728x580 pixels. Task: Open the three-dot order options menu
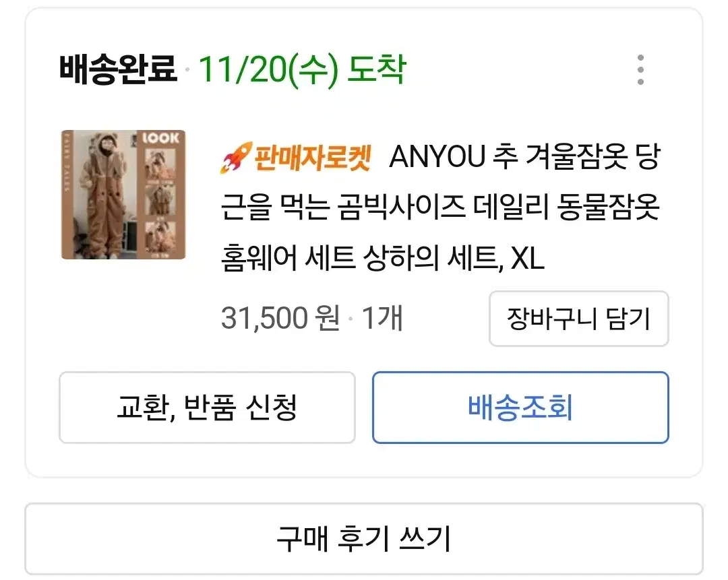tap(640, 69)
